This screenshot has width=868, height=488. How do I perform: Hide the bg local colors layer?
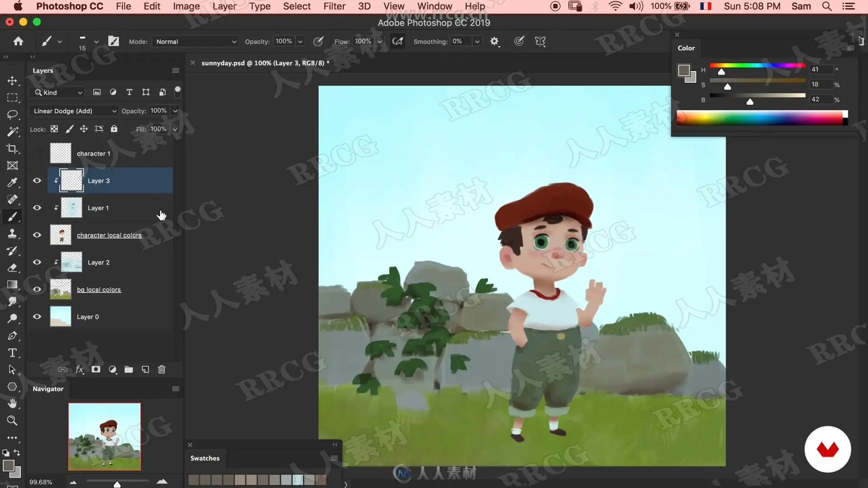coord(37,290)
